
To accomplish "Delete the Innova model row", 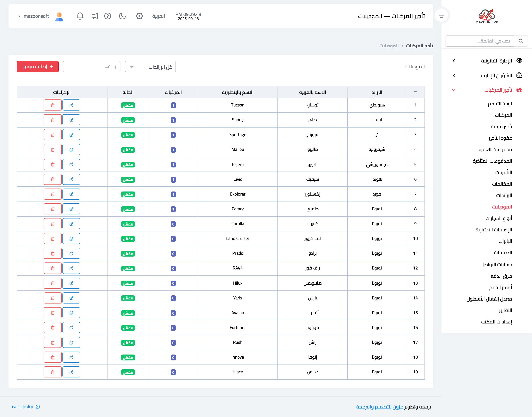I will [52, 357].
